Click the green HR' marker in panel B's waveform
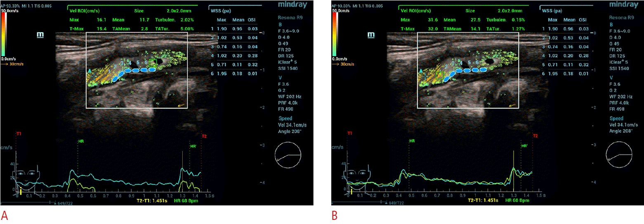Screen dimensions: 644x224 (524, 146)
